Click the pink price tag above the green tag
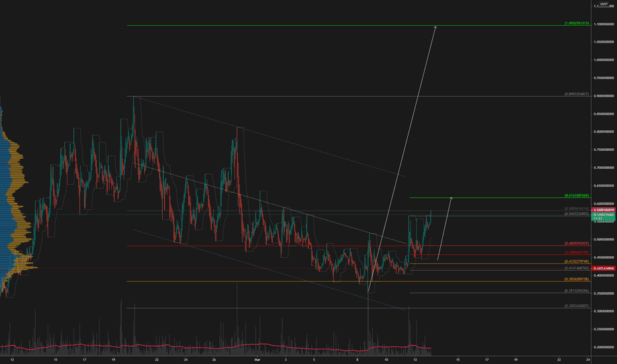This screenshot has height=364, width=617. (604, 210)
